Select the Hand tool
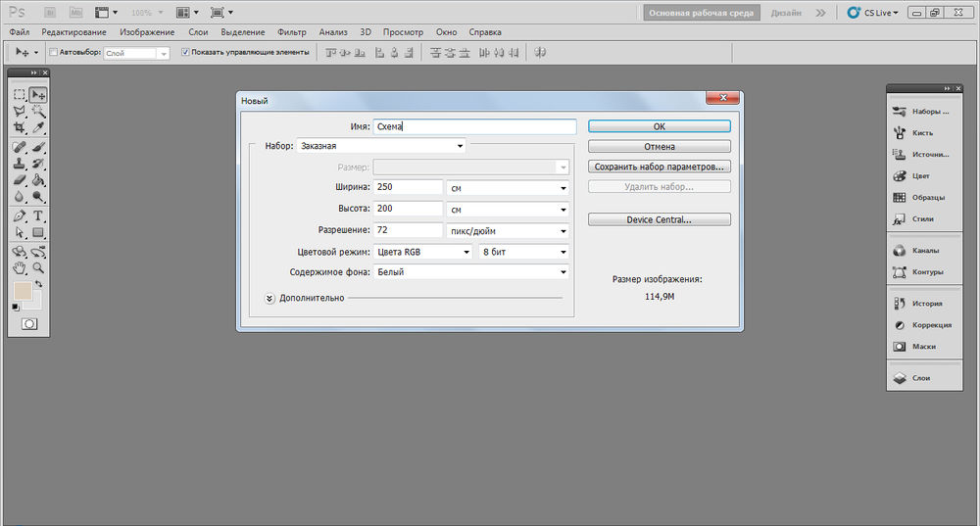 (20, 266)
